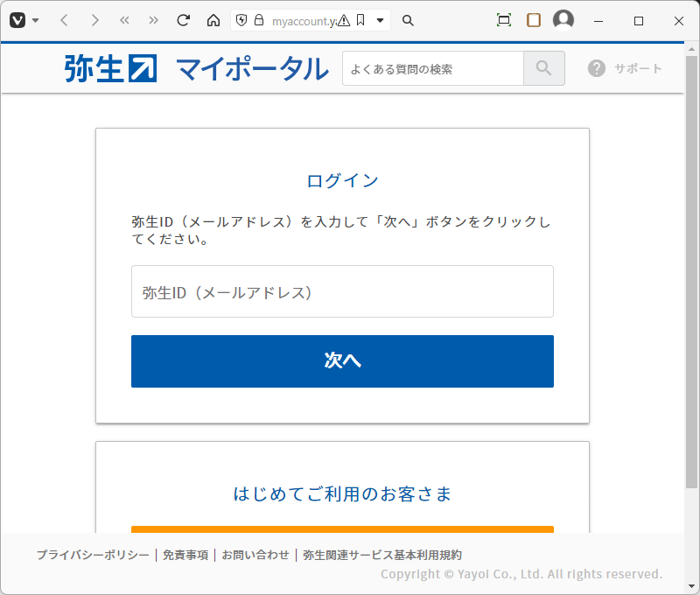
Task: Reload the current page
Action: tap(183, 20)
